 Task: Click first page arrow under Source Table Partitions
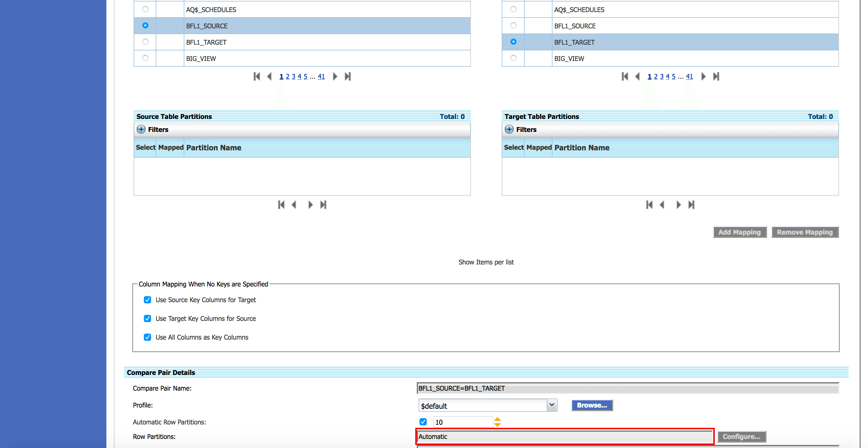tap(281, 205)
